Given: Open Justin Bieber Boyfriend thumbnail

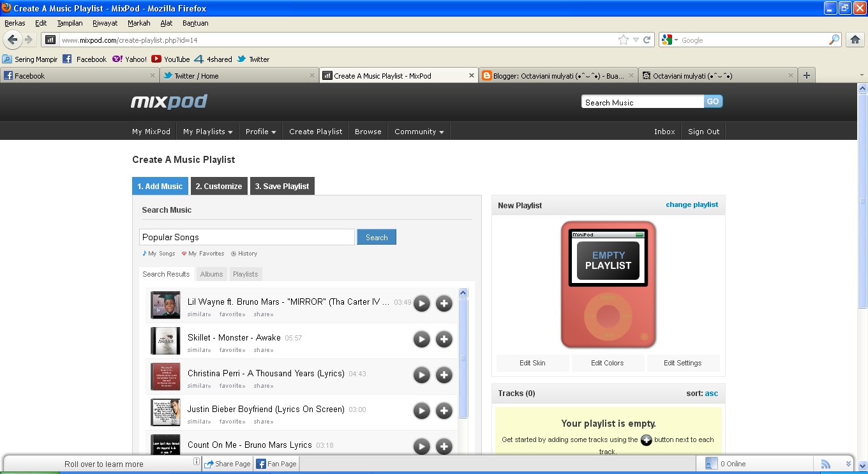Looking at the screenshot, I should tap(165, 412).
